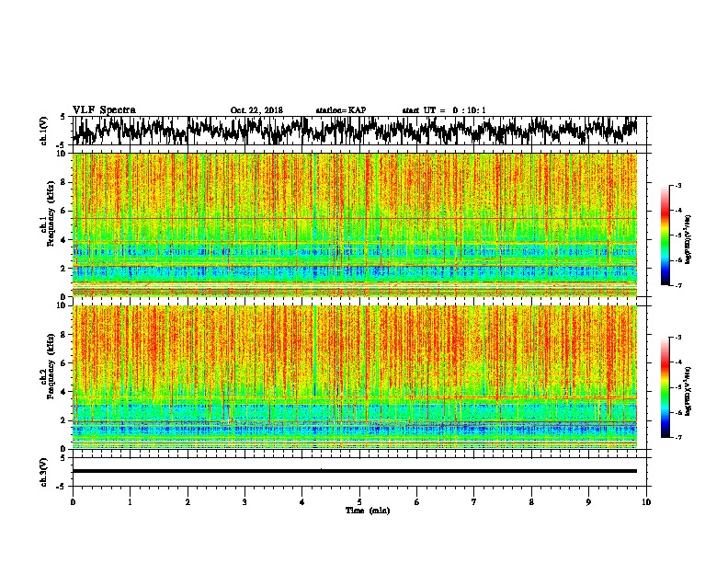The height and width of the screenshot is (563, 728).
Task: Click inside the ch.2 spectrogram panel
Action: point(354,377)
